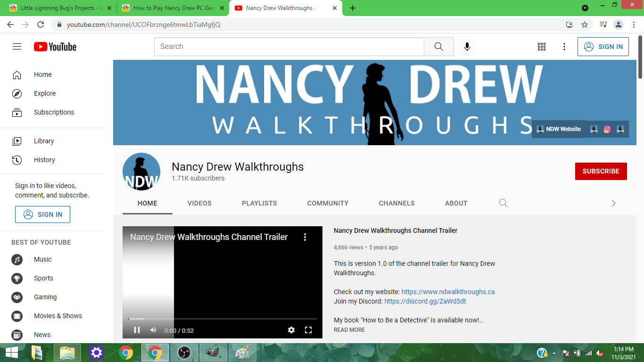Enter full screen on the trailer video
644x362 pixels.
(x=308, y=330)
